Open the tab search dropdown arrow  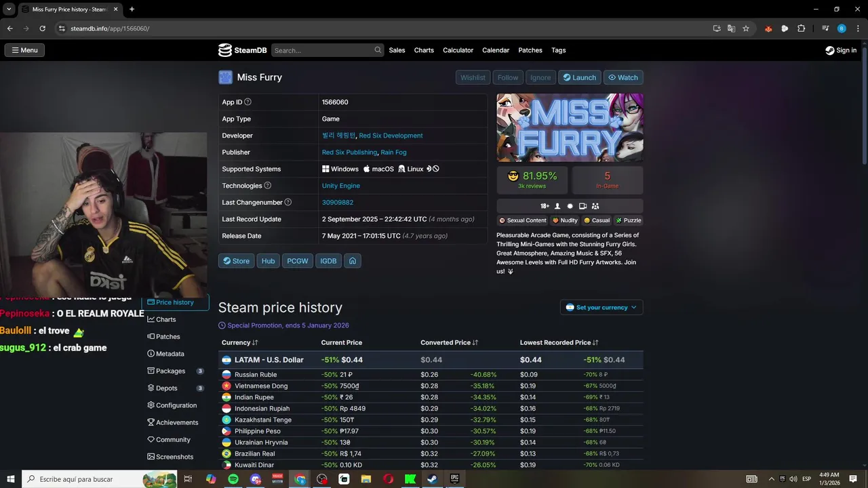point(9,9)
